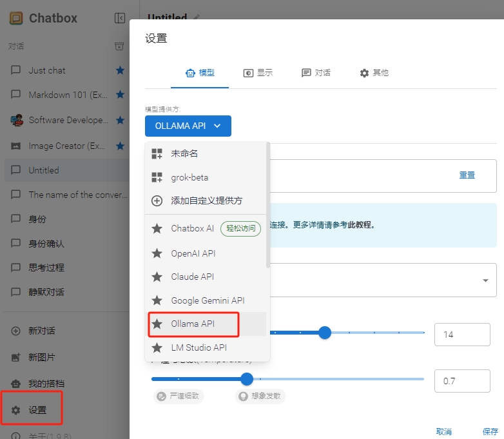504x439 pixels.
Task: Click the plus circle icon for custom provider
Action: point(157,200)
